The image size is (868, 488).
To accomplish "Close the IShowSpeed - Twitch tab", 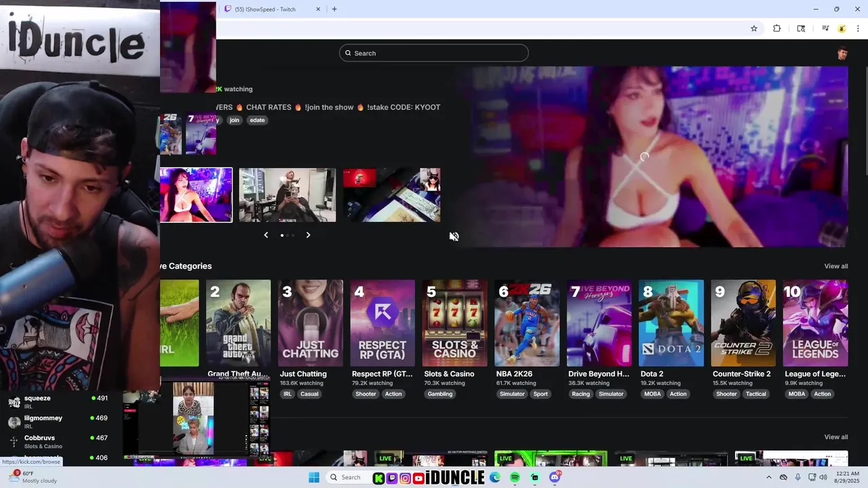I will point(319,9).
